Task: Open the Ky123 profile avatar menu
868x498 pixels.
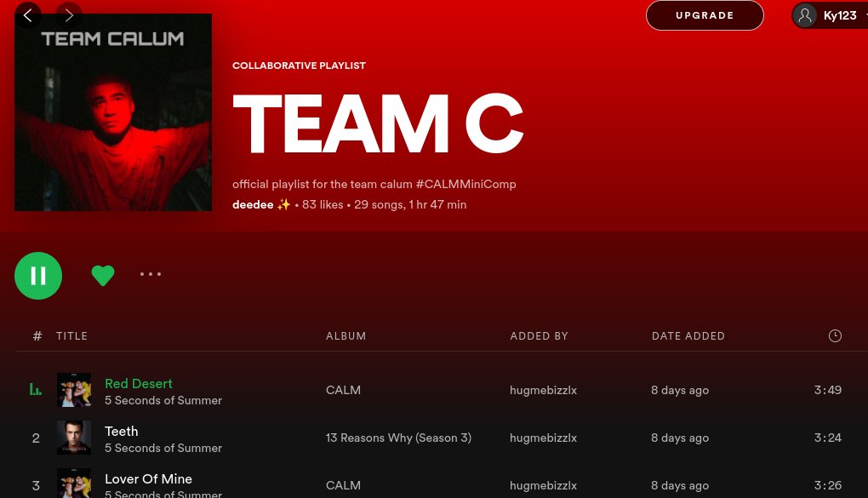Action: click(x=805, y=15)
